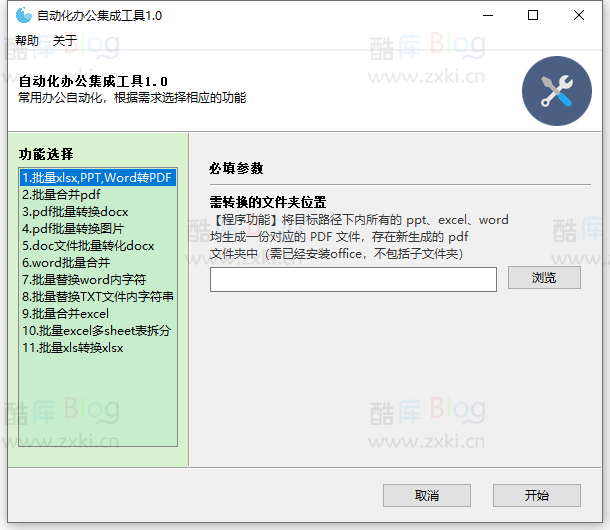Click the folder path input field
The width and height of the screenshot is (610, 530).
pyautogui.click(x=353, y=279)
